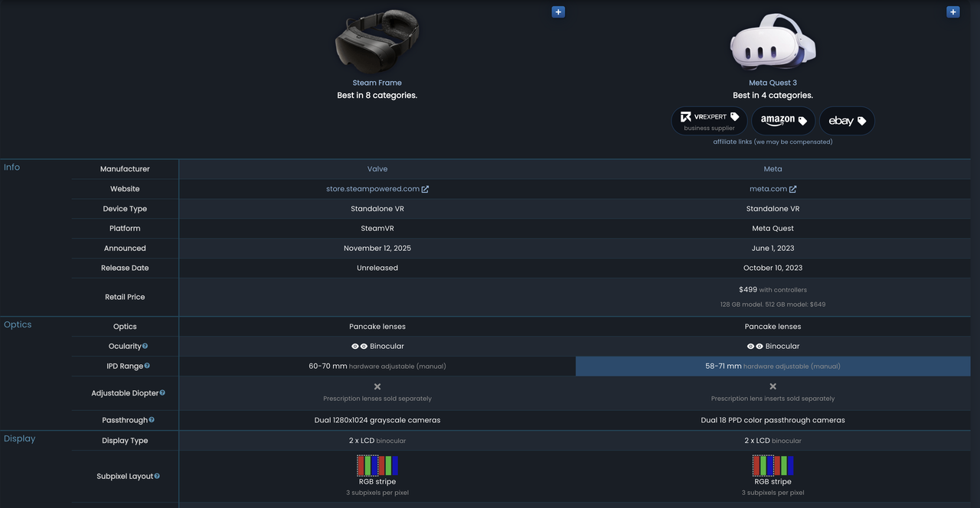Click the X icon under Meta Quest 3 Adjustable Diopter
Image resolution: width=980 pixels, height=508 pixels.
[x=773, y=386]
